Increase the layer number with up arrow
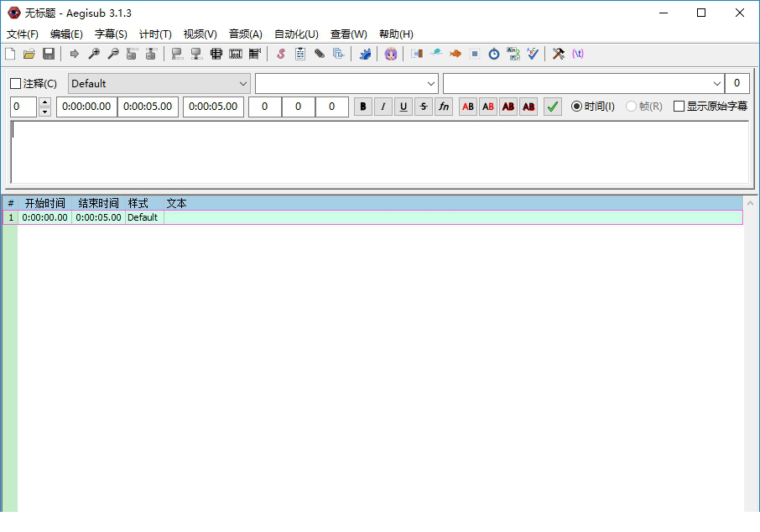This screenshot has width=760, height=532. click(x=44, y=102)
